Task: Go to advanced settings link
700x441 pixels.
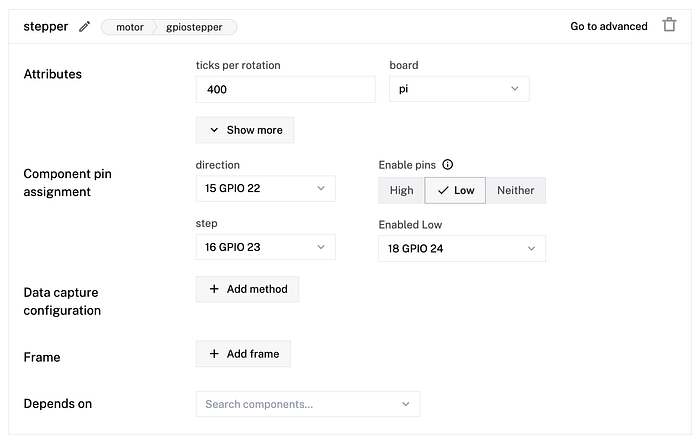Action: tap(609, 27)
